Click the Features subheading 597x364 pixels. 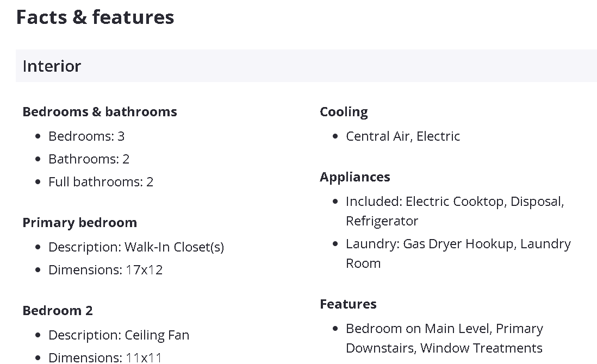click(348, 304)
